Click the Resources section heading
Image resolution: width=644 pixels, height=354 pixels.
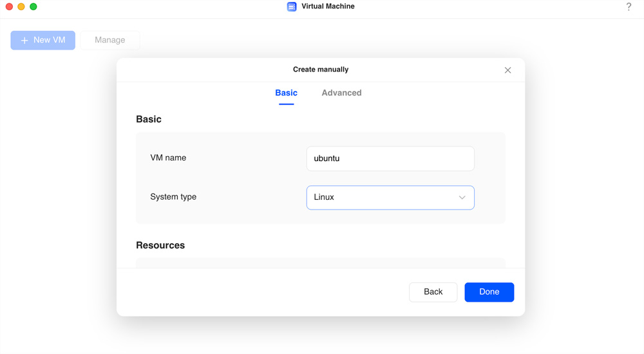[x=160, y=245]
